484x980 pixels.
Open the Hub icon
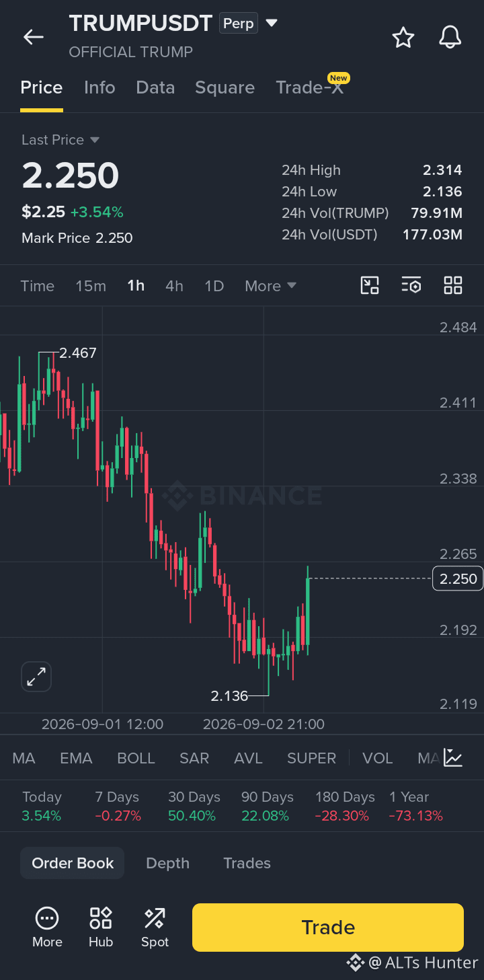click(101, 917)
